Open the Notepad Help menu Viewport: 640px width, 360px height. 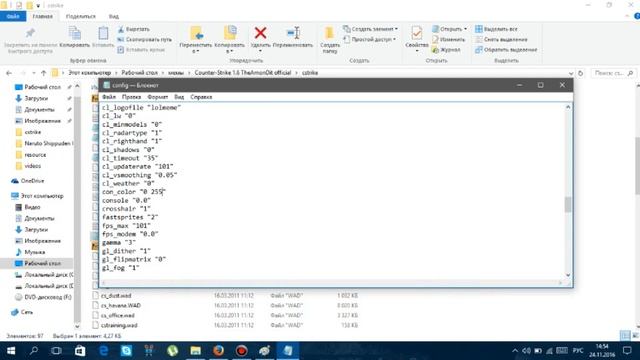(201, 97)
